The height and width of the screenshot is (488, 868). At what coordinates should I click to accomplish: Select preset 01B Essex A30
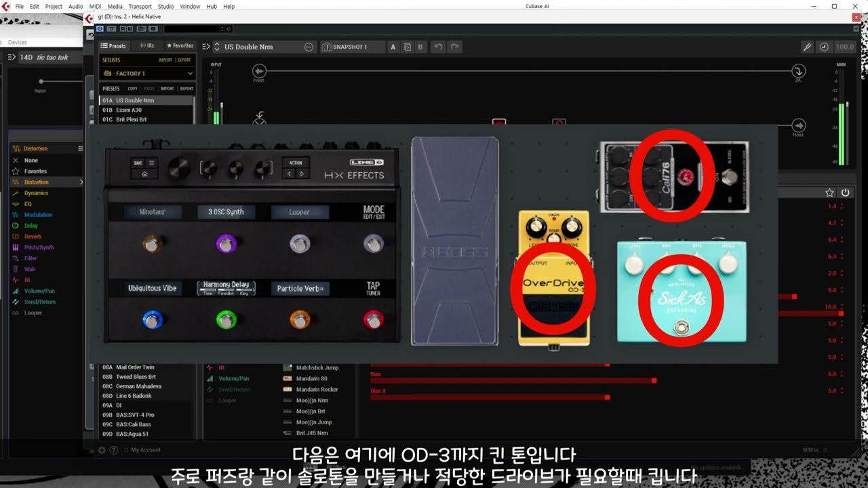(146, 110)
